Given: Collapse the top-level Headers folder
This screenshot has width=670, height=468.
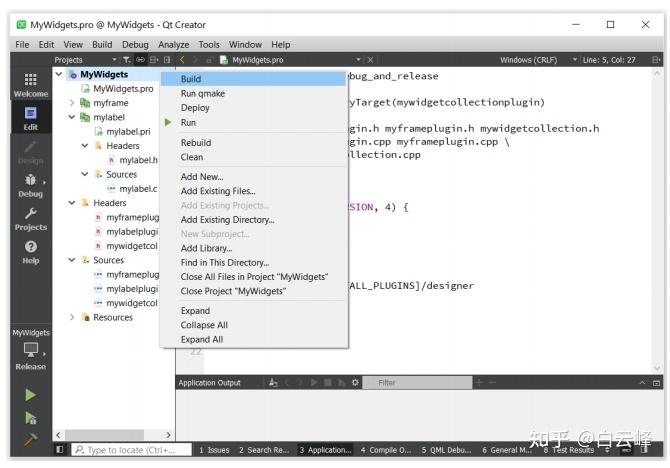Looking at the screenshot, I should [x=72, y=203].
